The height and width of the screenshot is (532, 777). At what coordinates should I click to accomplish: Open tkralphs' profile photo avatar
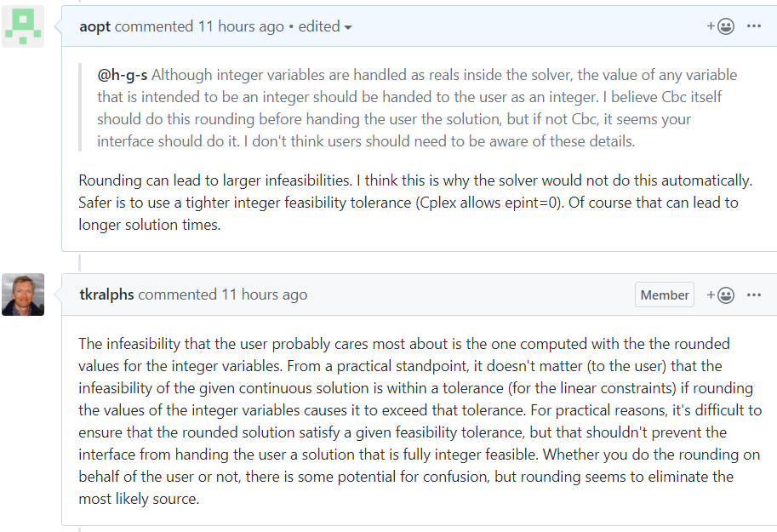23,295
